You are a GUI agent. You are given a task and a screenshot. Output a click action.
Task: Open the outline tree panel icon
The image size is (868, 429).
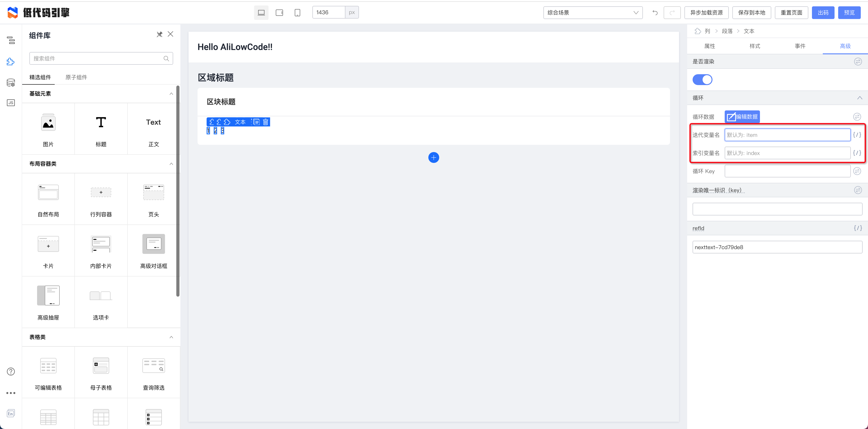point(11,41)
